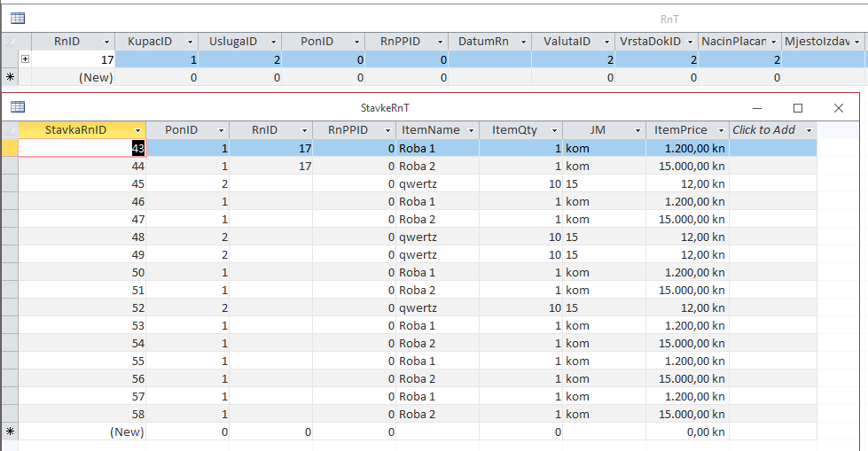Open the UslugaID column dropdown arrow
The width and height of the screenshot is (868, 451).
(273, 42)
